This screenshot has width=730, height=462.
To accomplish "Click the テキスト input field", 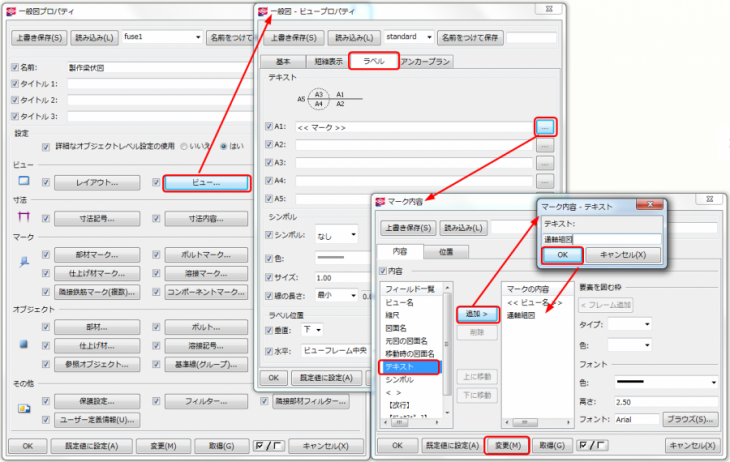I will click(x=602, y=239).
